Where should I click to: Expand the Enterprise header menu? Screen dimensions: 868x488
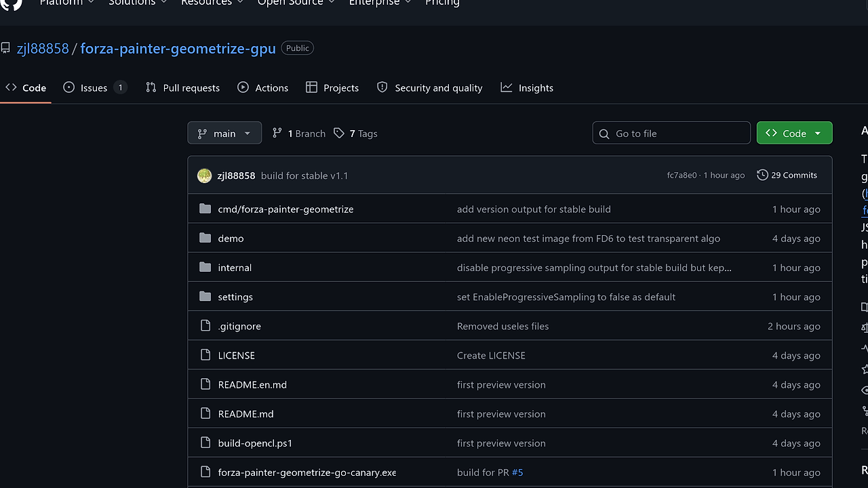pyautogui.click(x=380, y=3)
